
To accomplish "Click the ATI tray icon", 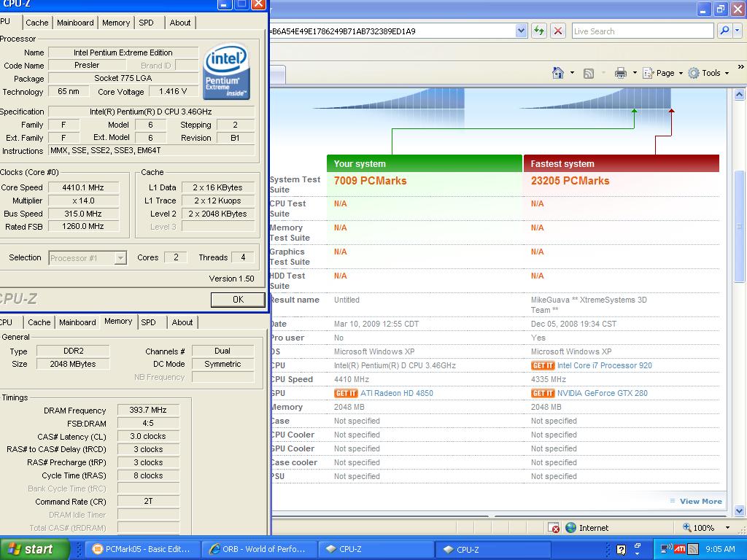I will pos(680,549).
